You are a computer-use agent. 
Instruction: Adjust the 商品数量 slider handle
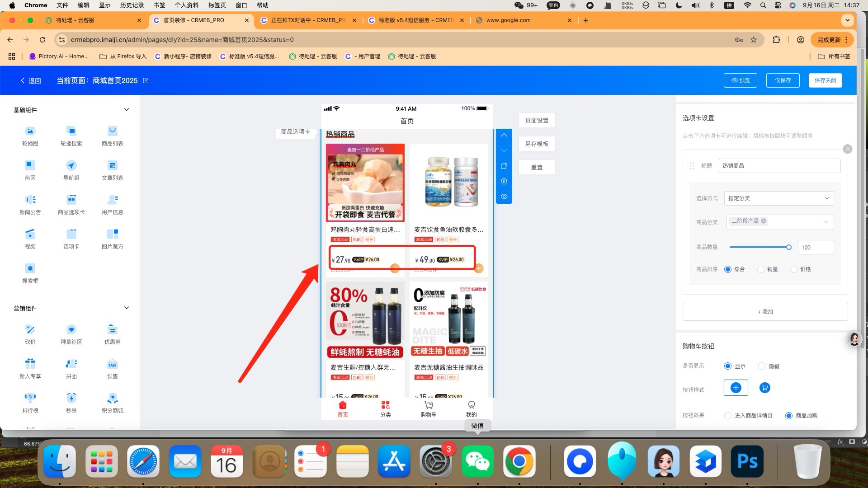788,247
